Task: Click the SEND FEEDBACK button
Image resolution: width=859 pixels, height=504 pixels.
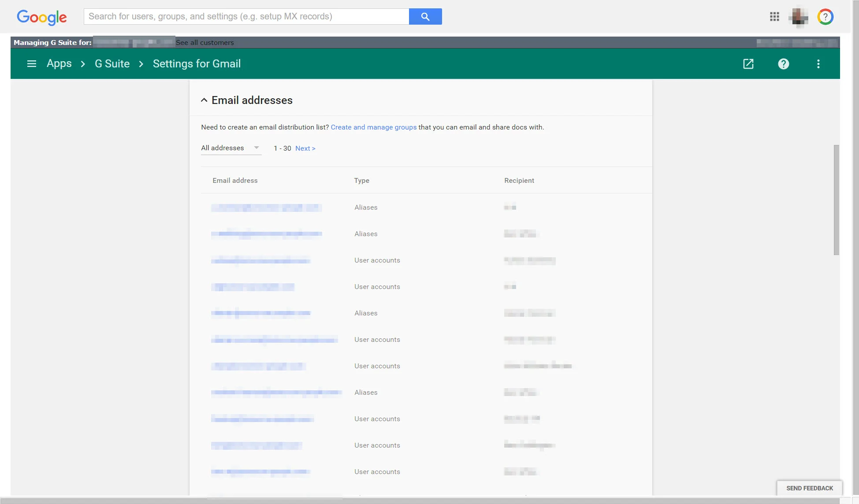Action: [809, 488]
